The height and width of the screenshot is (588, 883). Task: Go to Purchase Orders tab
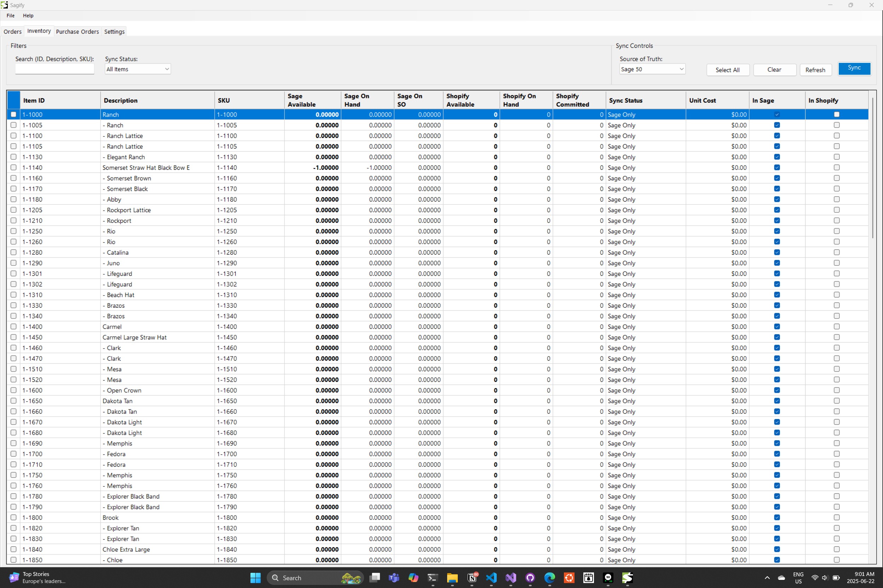click(77, 31)
